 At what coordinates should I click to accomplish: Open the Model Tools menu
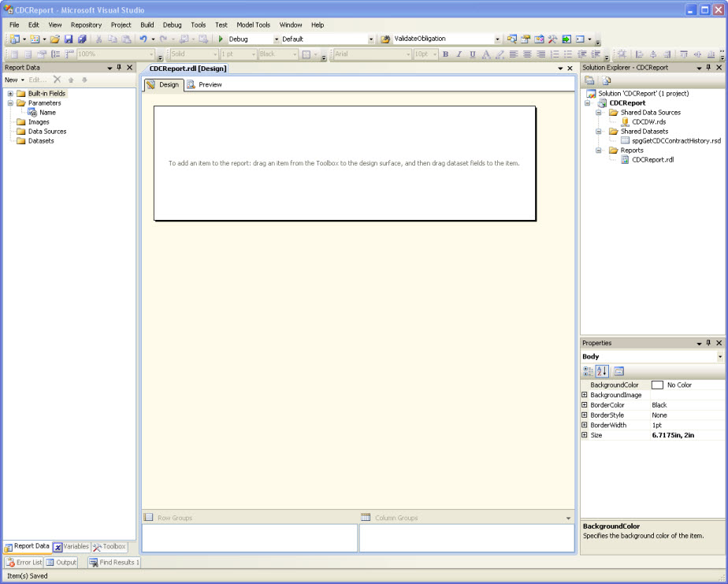[x=253, y=24]
